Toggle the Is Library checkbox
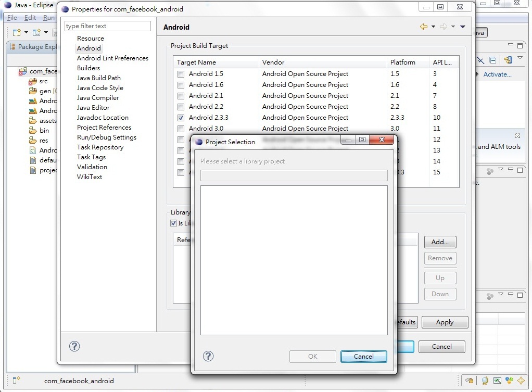532x392 pixels. (x=174, y=223)
